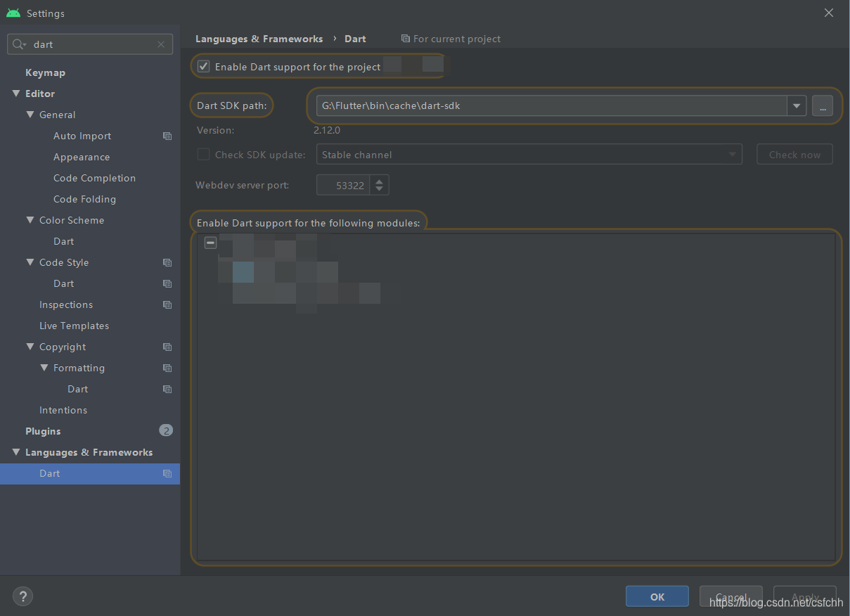
Task: Toggle the modules tree root checkbox
Action: click(210, 243)
